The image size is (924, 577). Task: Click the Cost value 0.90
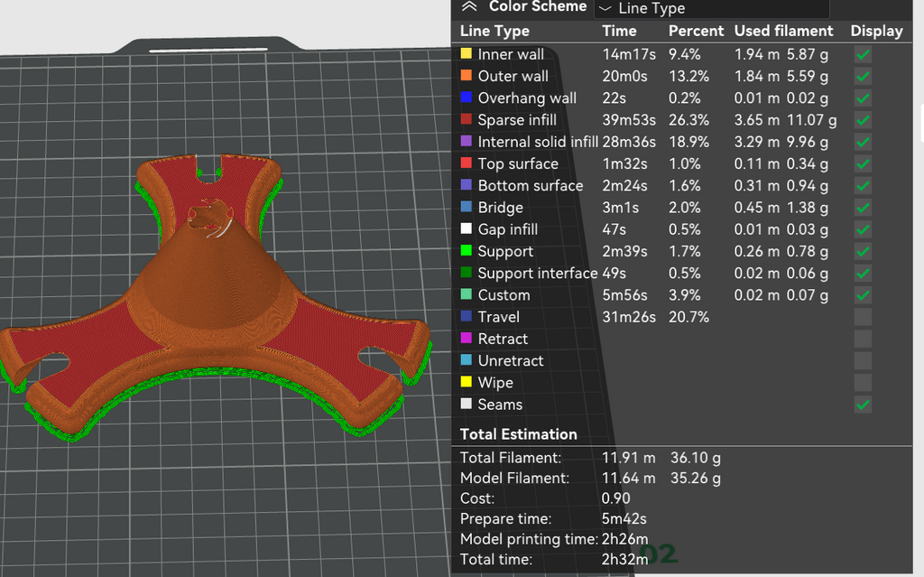pyautogui.click(x=615, y=498)
